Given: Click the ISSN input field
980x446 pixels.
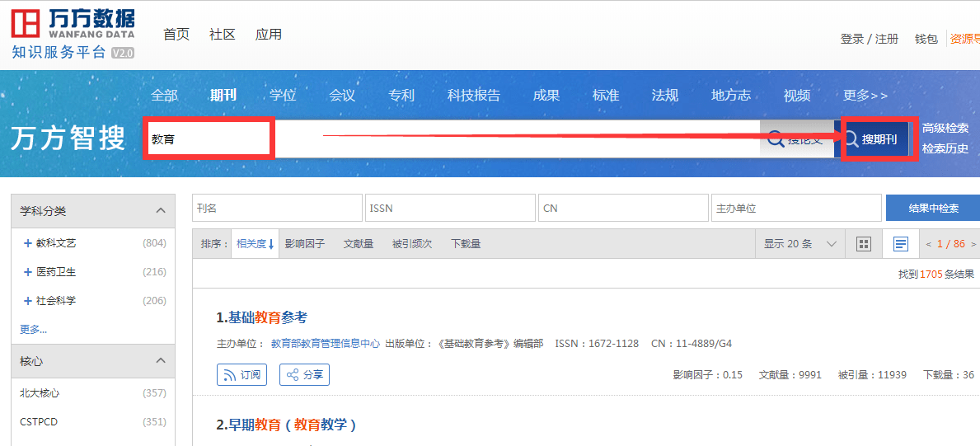Looking at the screenshot, I should (451, 209).
